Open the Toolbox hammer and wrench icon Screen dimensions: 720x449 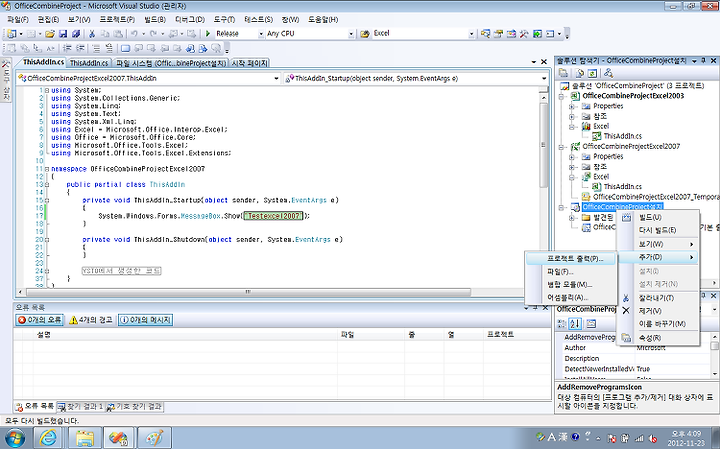click(x=524, y=34)
